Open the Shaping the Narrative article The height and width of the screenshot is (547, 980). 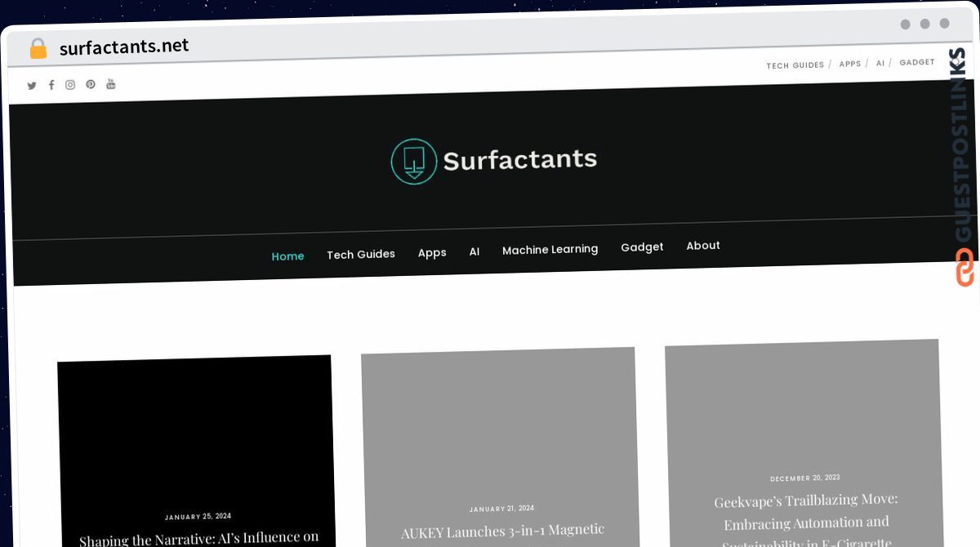click(x=198, y=540)
